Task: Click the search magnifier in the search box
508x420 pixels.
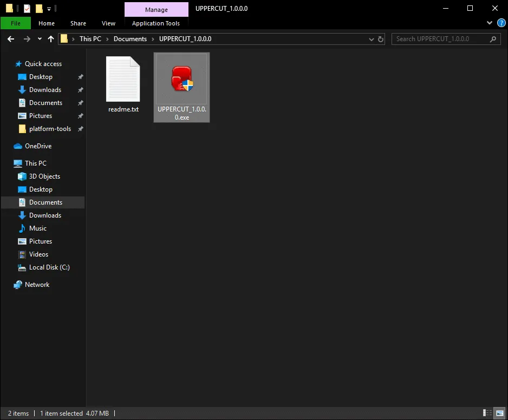Action: 492,38
